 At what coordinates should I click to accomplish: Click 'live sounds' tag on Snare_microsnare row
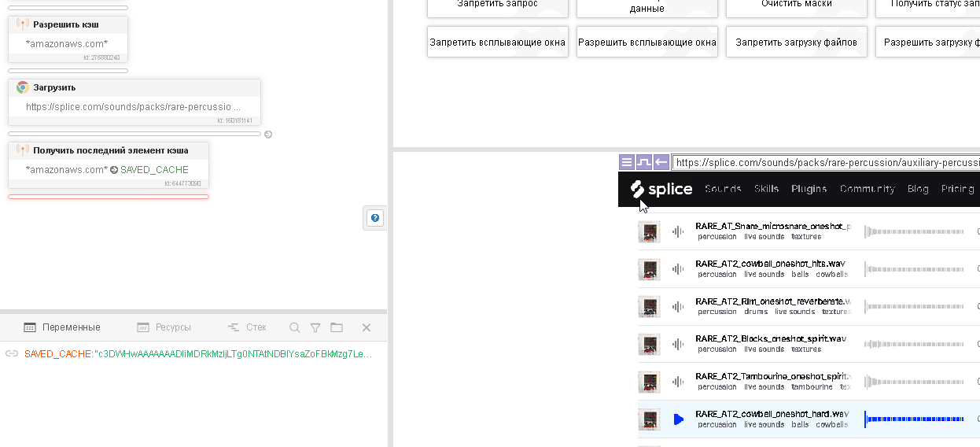click(764, 237)
